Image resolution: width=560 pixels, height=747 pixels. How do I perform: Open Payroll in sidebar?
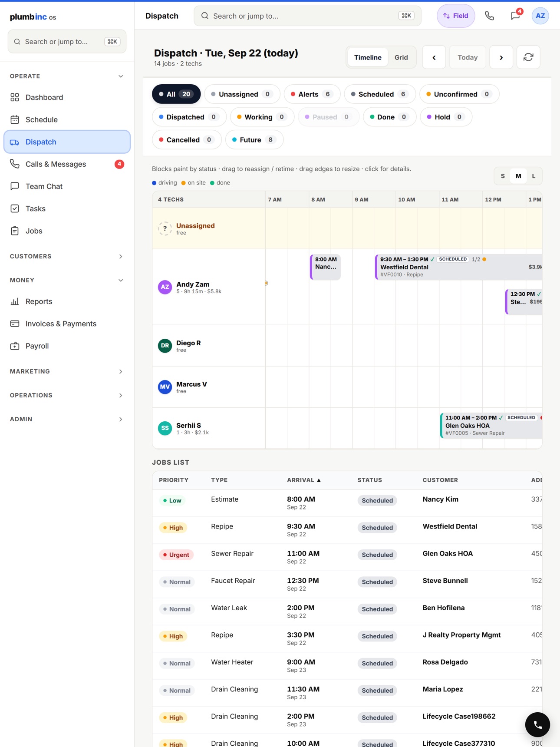pyautogui.click(x=67, y=346)
